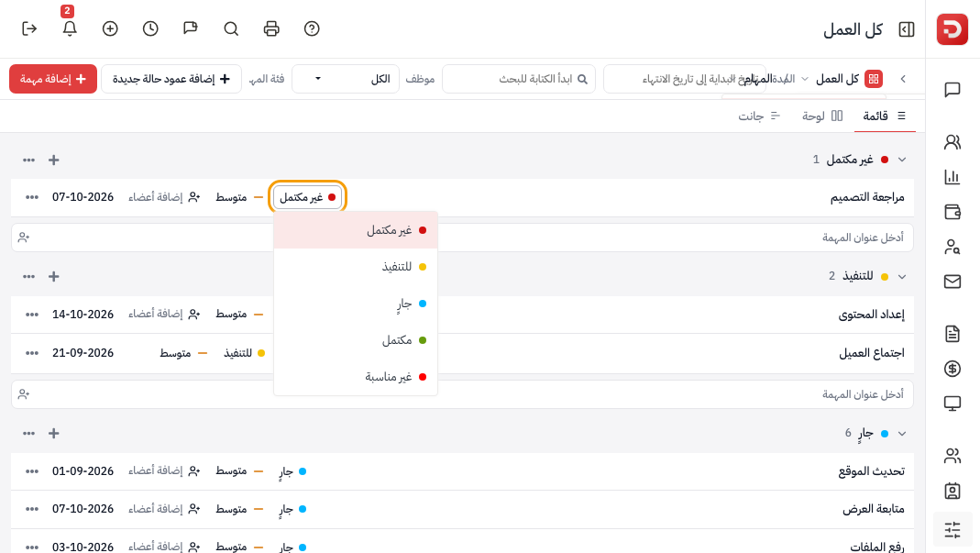The width and height of the screenshot is (980, 553).
Task: Click date 07-10-2026 on مراجعة التصميم
Action: 83,197
